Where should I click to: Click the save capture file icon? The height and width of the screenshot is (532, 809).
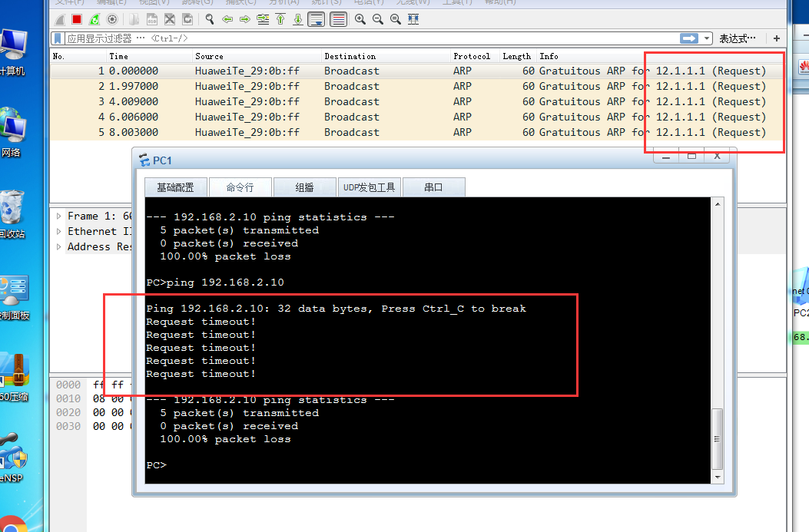click(x=152, y=20)
